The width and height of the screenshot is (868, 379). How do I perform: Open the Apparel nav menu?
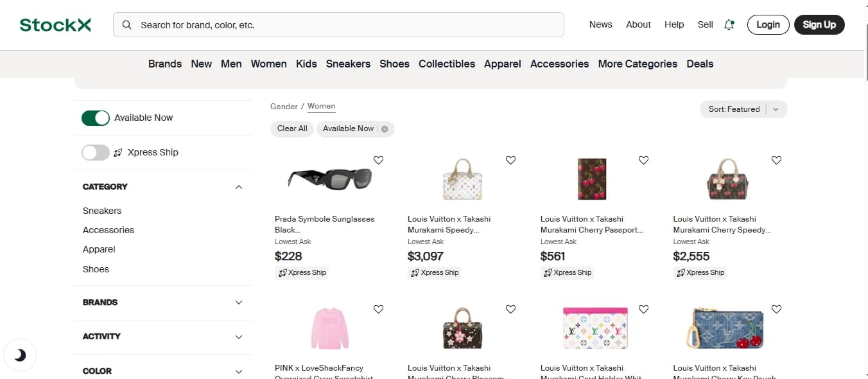(x=503, y=64)
